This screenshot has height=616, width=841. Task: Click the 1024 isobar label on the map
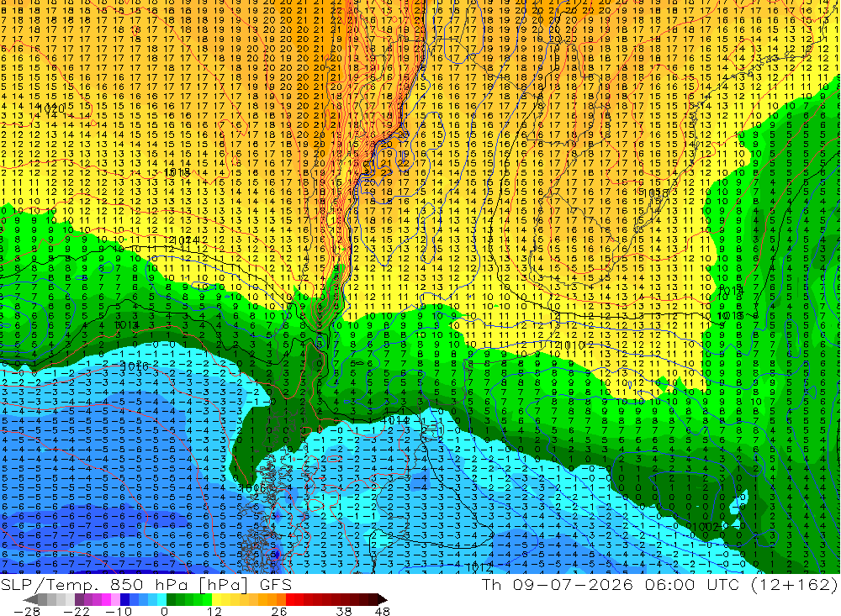pos(187,240)
